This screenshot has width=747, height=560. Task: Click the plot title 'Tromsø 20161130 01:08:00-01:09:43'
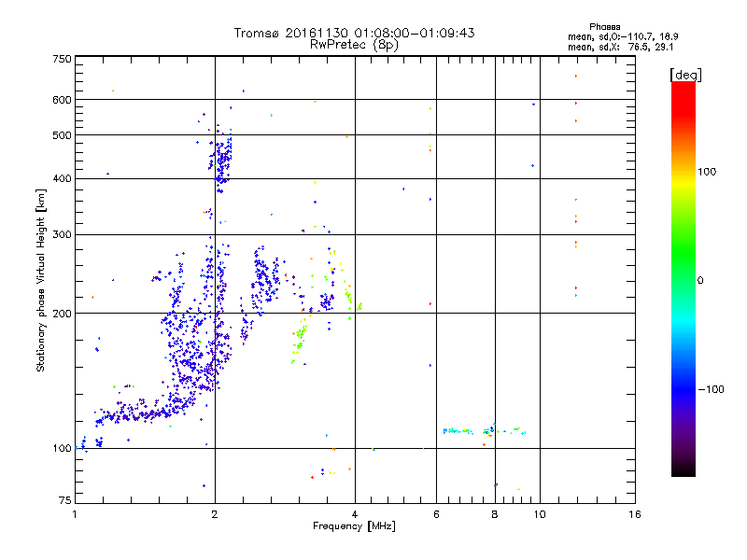pos(354,33)
